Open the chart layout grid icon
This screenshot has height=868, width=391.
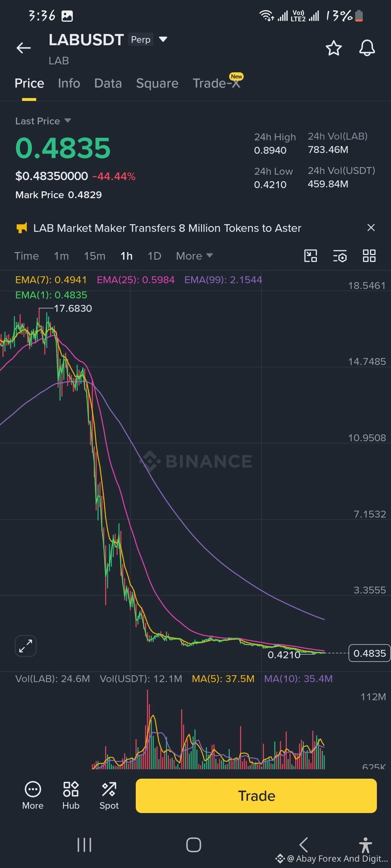[x=369, y=256]
